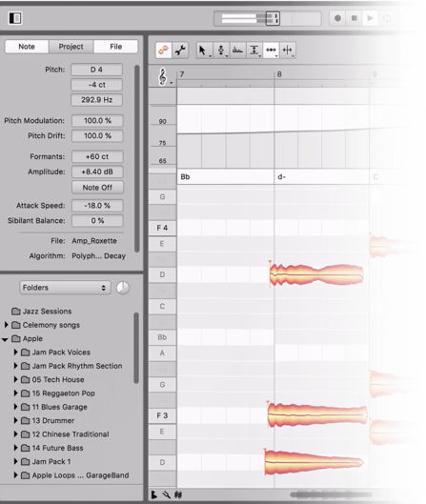Expand the Jam Pack Rhythm Section folder

pyautogui.click(x=15, y=366)
